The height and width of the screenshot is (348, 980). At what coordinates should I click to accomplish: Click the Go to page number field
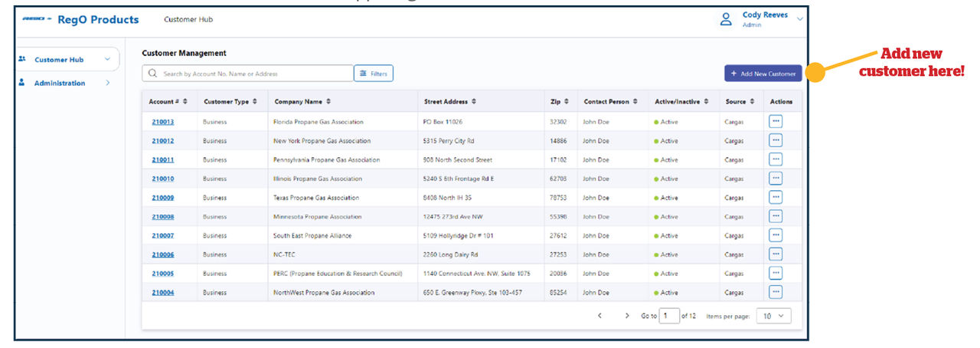coord(669,316)
